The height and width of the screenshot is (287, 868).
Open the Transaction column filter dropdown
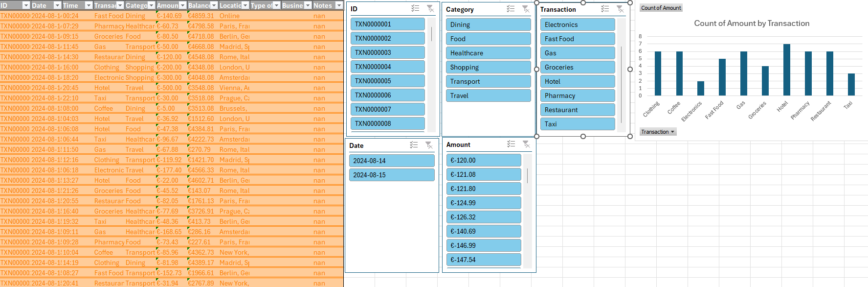pyautogui.click(x=120, y=5)
